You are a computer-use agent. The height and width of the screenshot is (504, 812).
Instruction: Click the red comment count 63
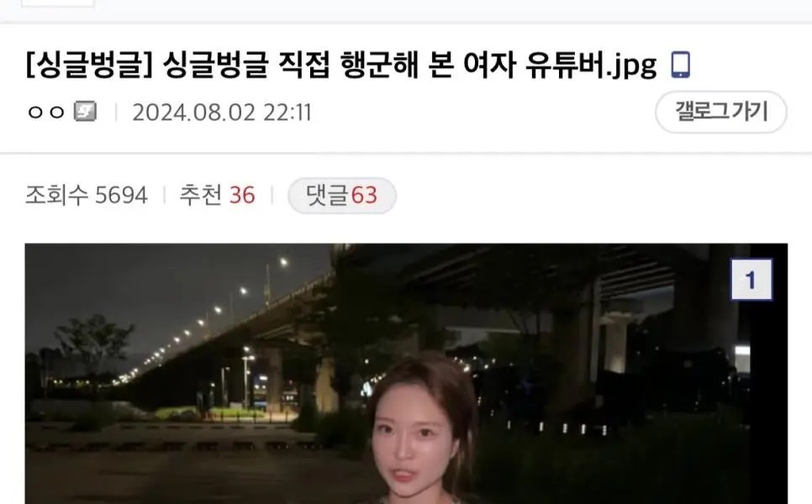coord(364,196)
